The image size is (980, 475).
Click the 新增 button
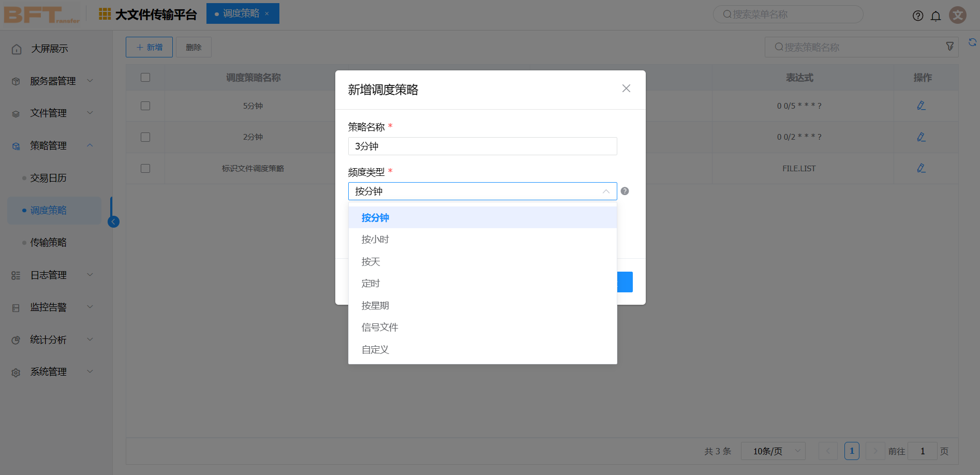pyautogui.click(x=149, y=47)
